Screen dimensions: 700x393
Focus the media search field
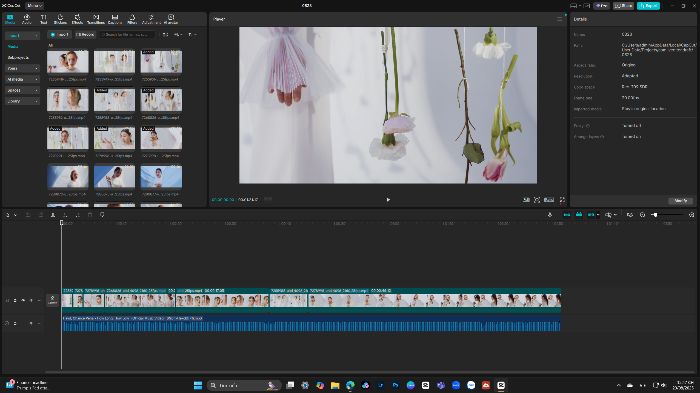[x=127, y=34]
